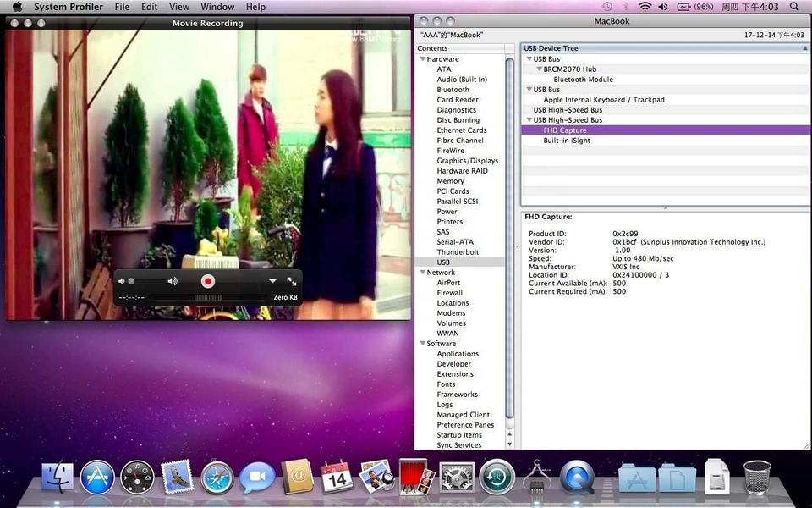Collapse the BRCM2070 Hub tree node
The height and width of the screenshot is (508, 812).
point(539,69)
